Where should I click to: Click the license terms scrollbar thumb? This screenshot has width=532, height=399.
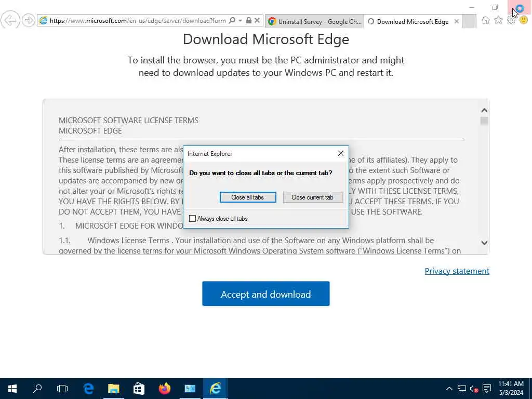click(x=484, y=121)
